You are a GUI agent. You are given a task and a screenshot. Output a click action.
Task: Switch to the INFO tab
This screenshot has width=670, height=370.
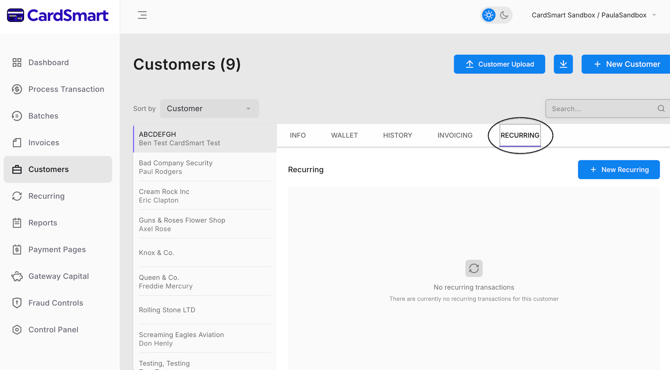[297, 135]
